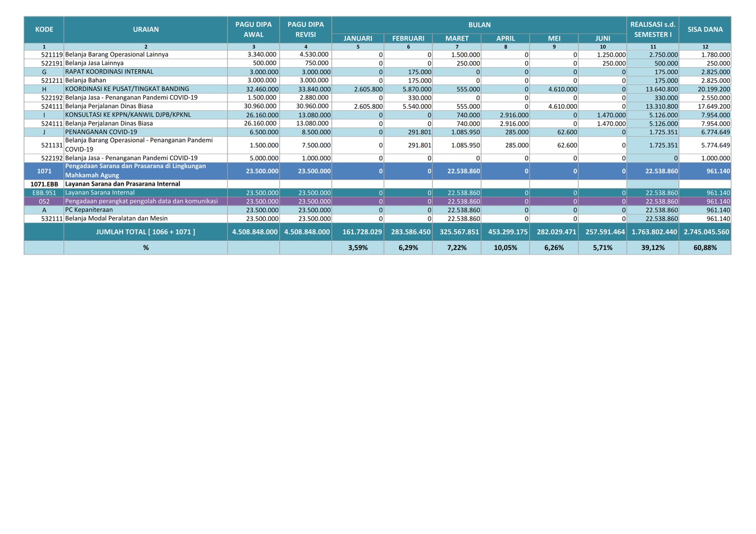Select REALISASI s.d. SEMESTER I header
The image size is (756, 534).
click(x=653, y=29)
